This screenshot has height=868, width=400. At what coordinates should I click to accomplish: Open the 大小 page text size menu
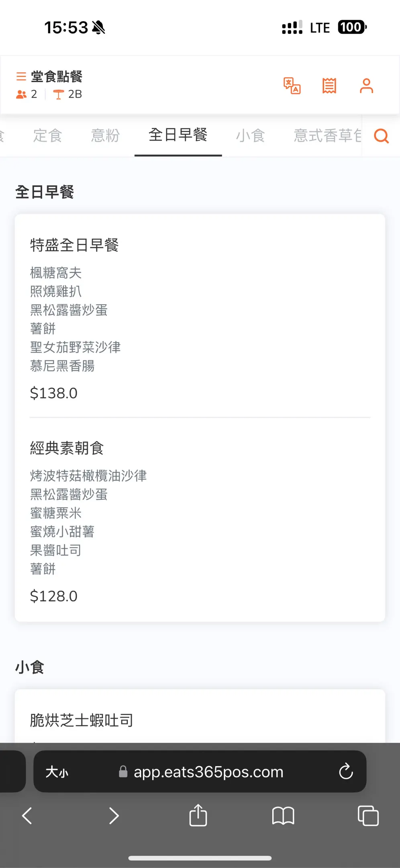tap(57, 772)
